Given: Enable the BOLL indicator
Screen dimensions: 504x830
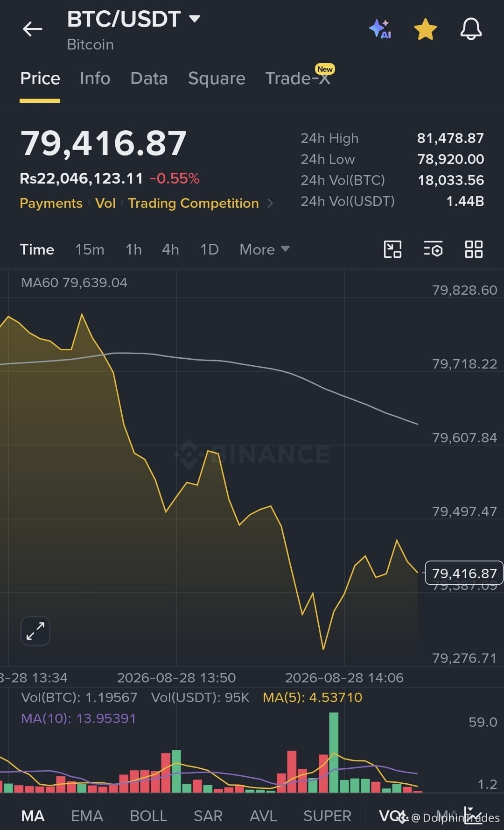Looking at the screenshot, I should (148, 816).
